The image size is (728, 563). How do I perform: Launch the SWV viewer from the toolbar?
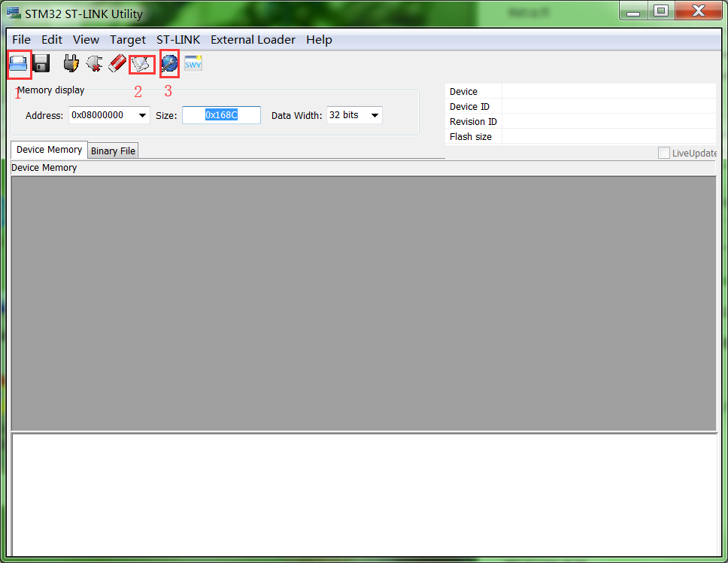point(193,63)
